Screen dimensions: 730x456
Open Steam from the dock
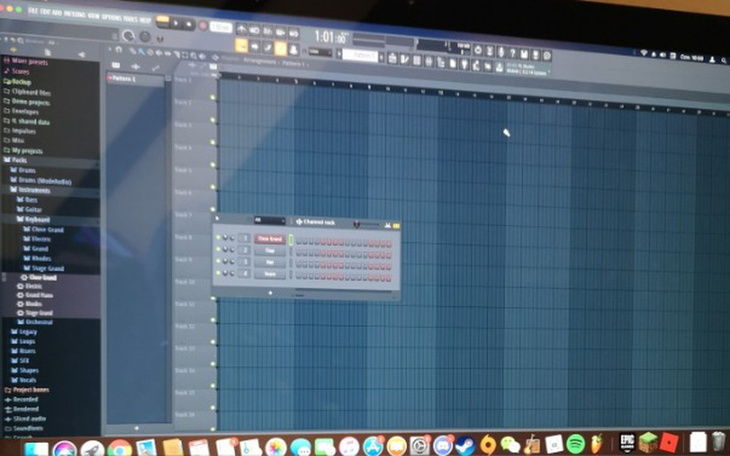coord(464,446)
